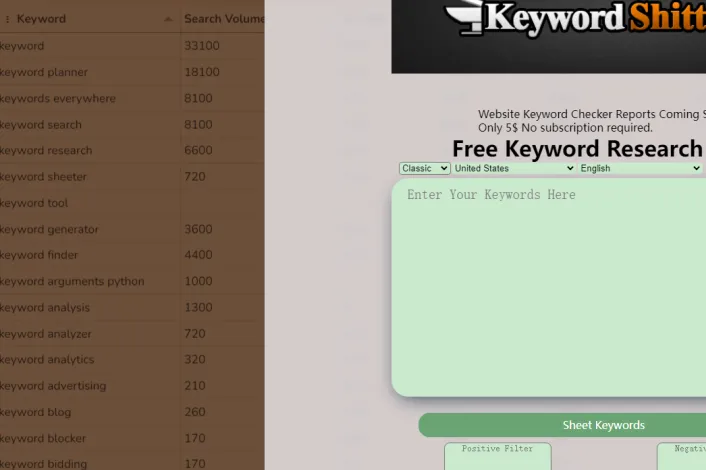Click the 260 search volume value
Image resolution: width=706 pixels, height=470 pixels.
(195, 412)
